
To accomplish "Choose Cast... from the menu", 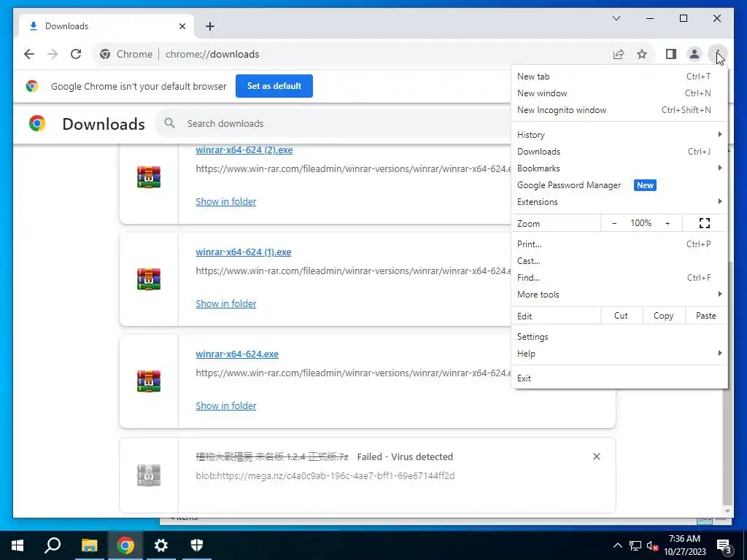I will [x=619, y=261].
